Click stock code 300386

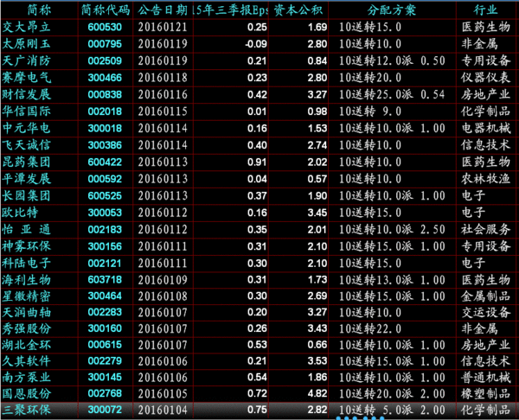click(x=105, y=145)
